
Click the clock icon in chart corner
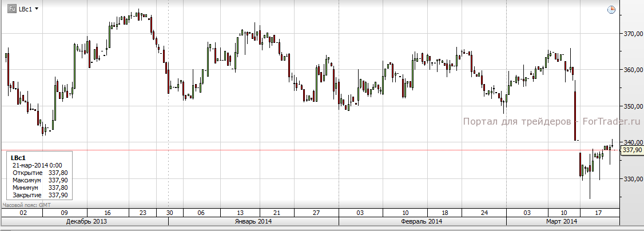pos(611,10)
